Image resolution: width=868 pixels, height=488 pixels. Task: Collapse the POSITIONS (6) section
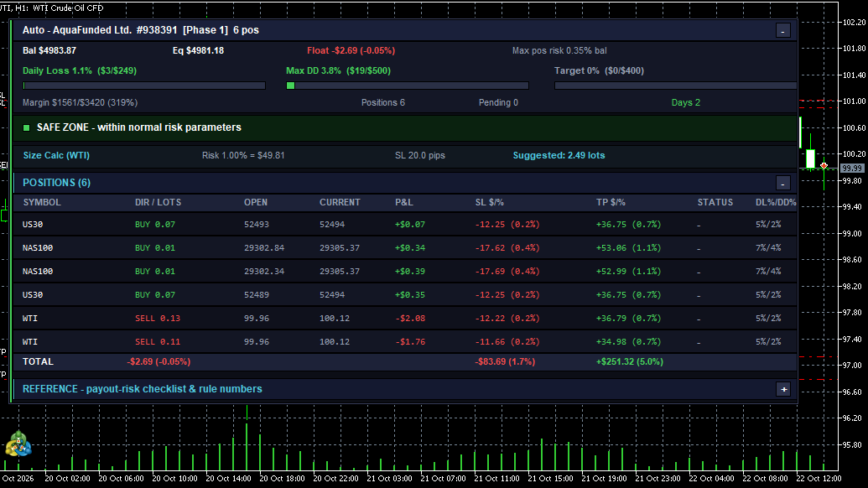782,183
